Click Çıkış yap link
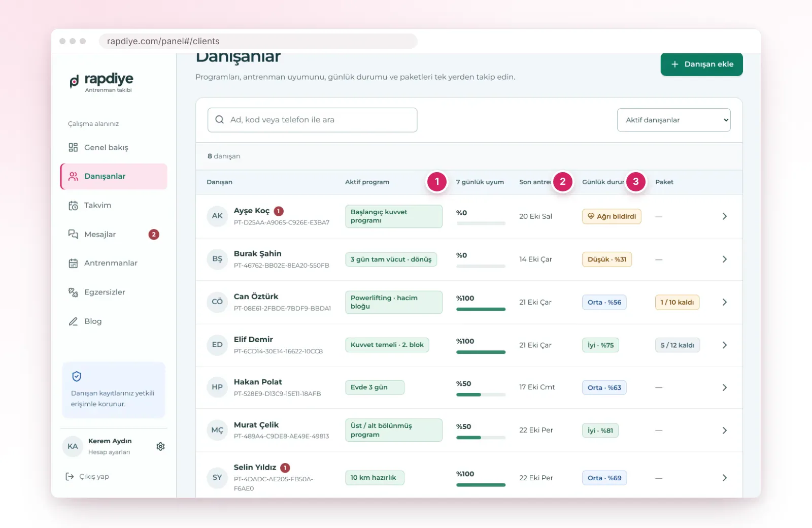Image resolution: width=812 pixels, height=528 pixels. pyautogui.click(x=87, y=476)
